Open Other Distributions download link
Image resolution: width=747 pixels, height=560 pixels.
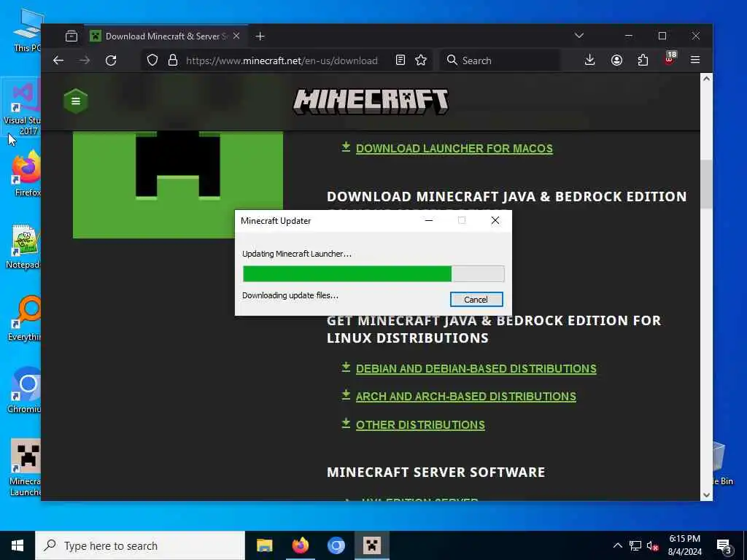pyautogui.click(x=420, y=425)
